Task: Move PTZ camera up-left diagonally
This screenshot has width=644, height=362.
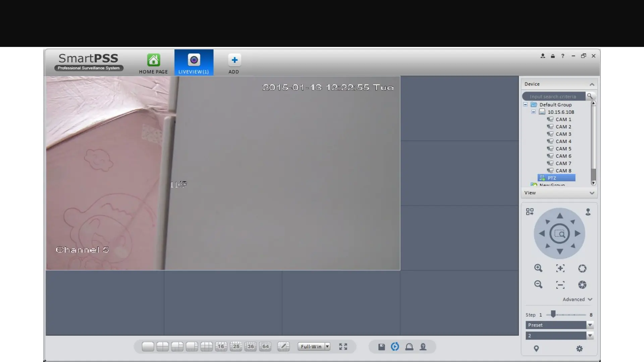Action: 547,222
